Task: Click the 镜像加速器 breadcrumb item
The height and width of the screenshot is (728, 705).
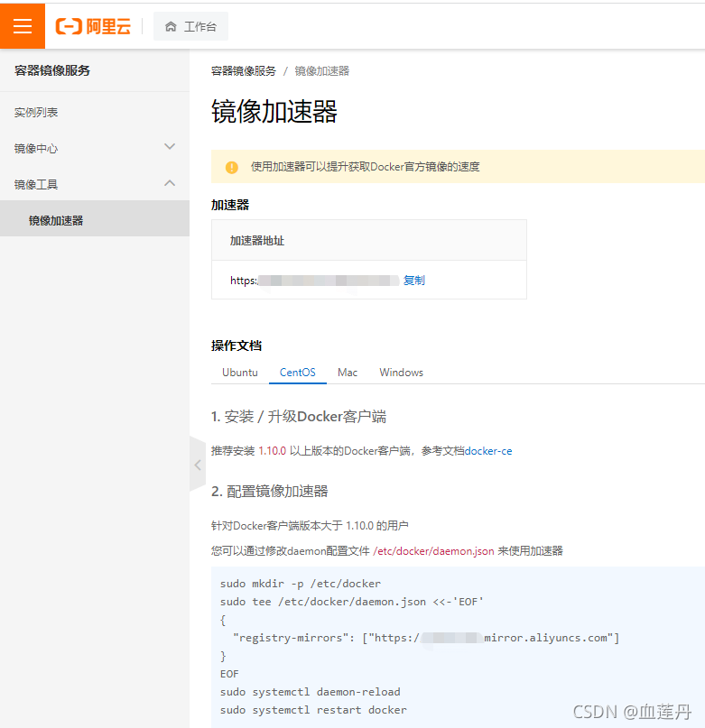Action: (321, 71)
